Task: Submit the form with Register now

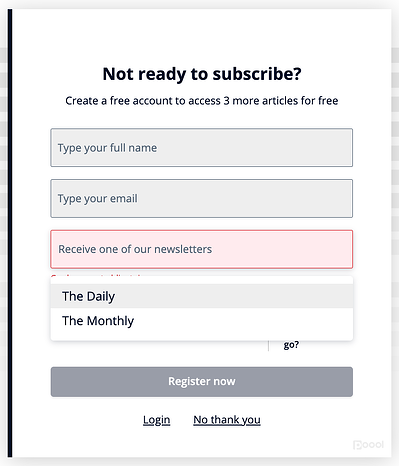Action: point(202,382)
